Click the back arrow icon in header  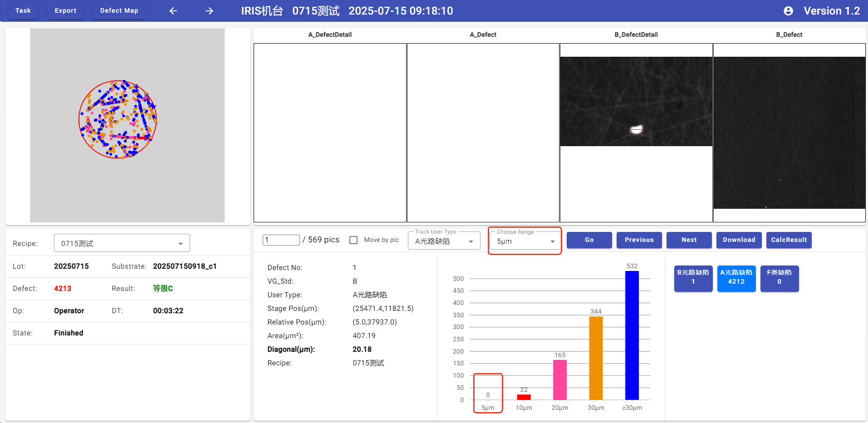pyautogui.click(x=173, y=11)
